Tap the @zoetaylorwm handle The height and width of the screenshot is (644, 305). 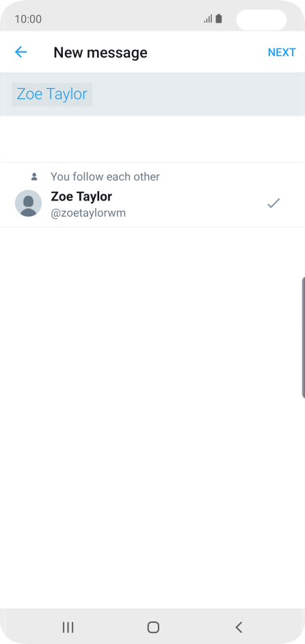[88, 213]
